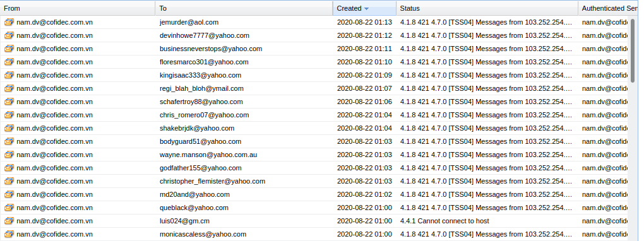
Task: Click mail icon in schafertroy88@yahoo.com row
Action: 9,102
